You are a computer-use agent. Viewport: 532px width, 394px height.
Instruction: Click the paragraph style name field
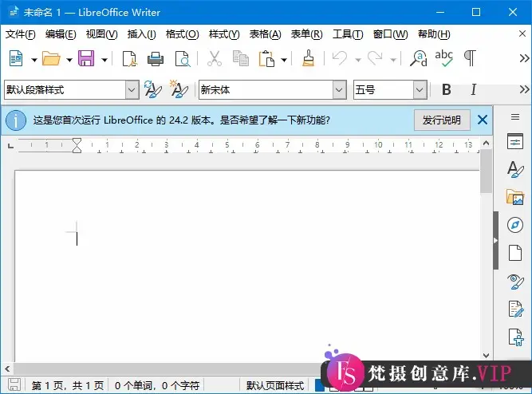[x=65, y=90]
